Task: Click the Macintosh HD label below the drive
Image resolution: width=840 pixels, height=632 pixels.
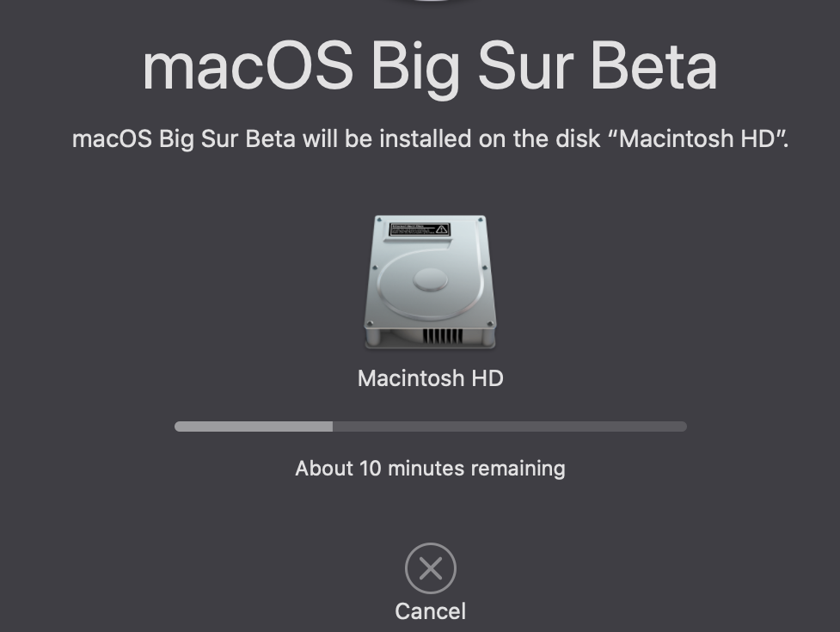Action: click(430, 378)
